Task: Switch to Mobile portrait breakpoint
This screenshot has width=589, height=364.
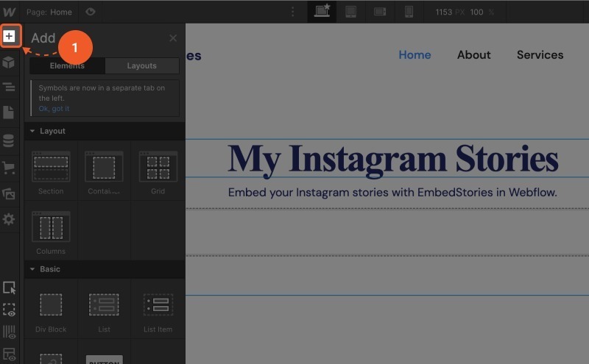Action: [x=409, y=12]
